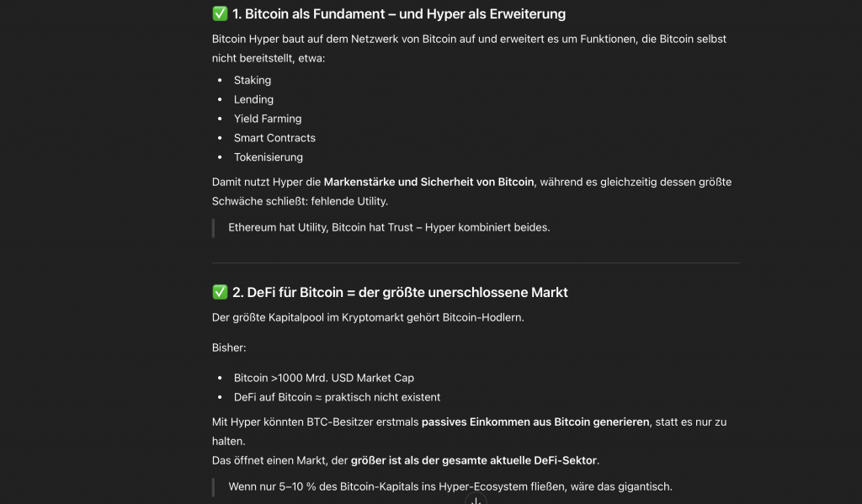Click the 'Bitcoin >1000 Mrd. USD Market Cap' bullet
The image size is (862, 504).
click(x=324, y=378)
